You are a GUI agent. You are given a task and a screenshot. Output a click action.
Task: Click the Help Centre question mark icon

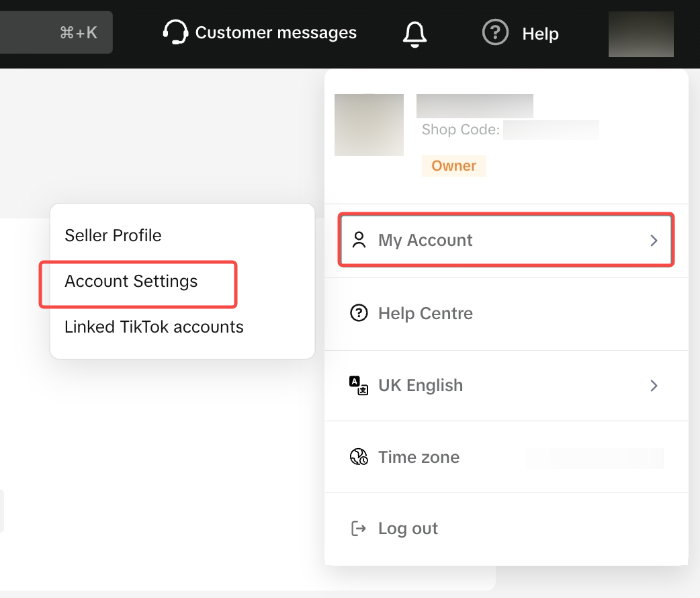click(359, 313)
